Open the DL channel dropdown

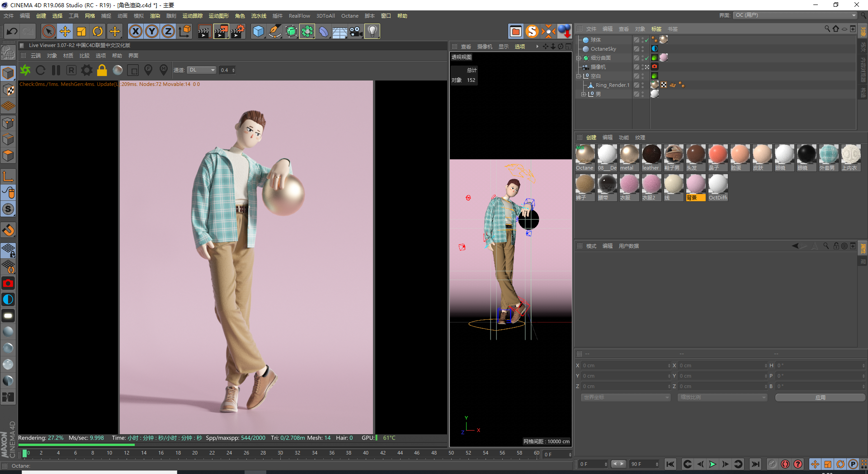(x=202, y=70)
